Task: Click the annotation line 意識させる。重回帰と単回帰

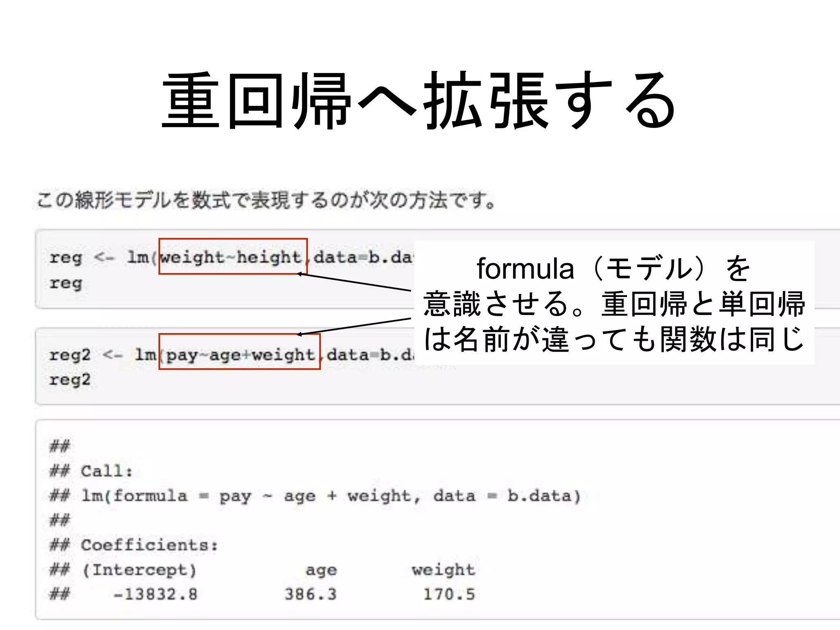Action: coord(614,304)
